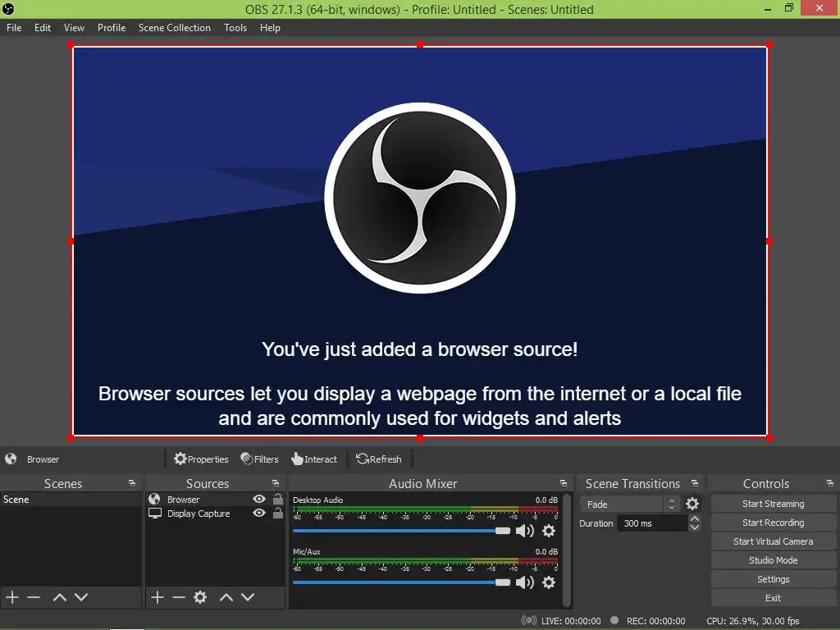Open the Tools menu

pos(235,28)
